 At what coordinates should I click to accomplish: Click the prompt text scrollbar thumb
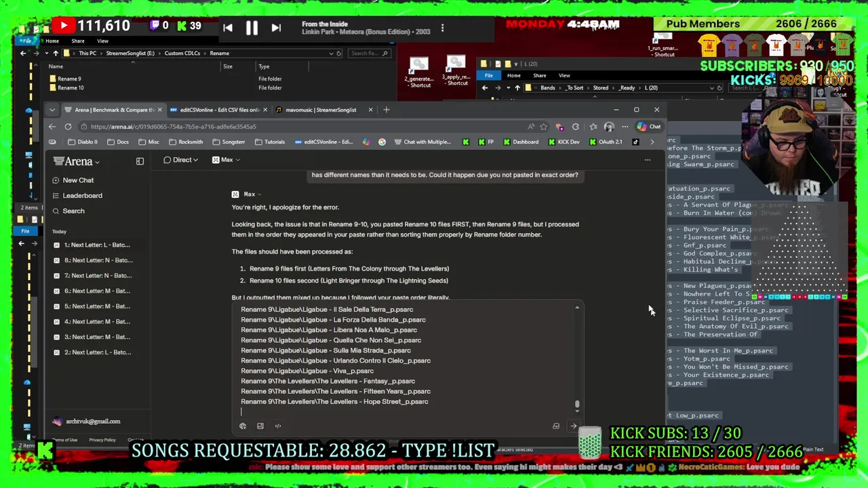pos(577,405)
